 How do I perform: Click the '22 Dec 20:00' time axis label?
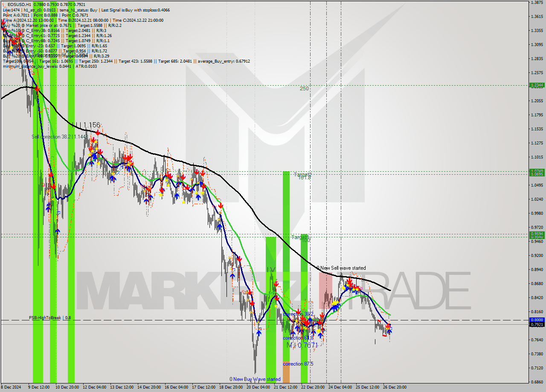tap(313, 387)
